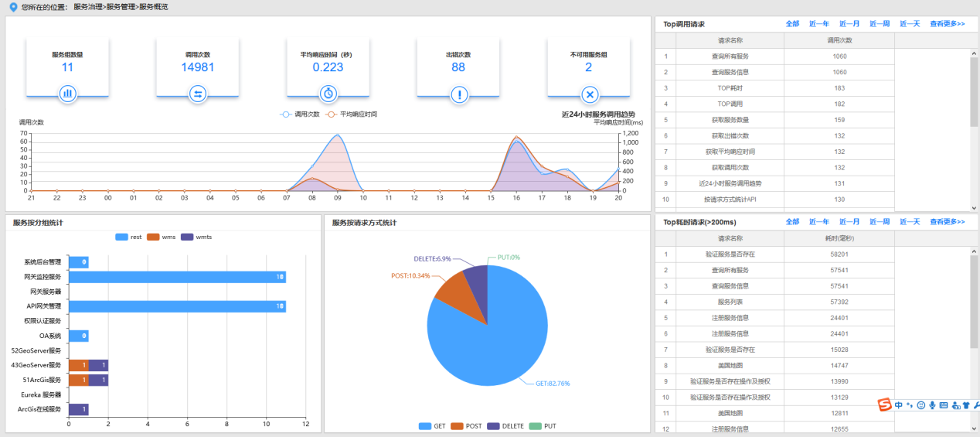Click the API网关管理 blue bar
This screenshot has height=437, width=980.
coord(177,306)
